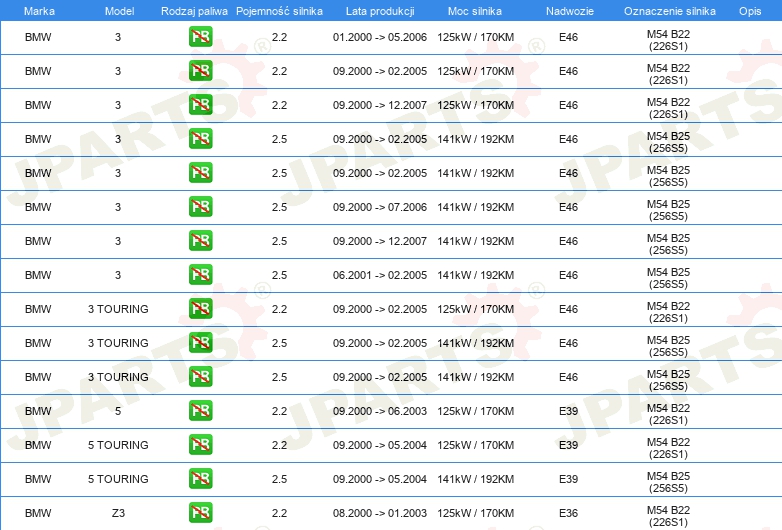This screenshot has height=530, width=782.
Task: Click petrol icon in 09.2000 -> 07.2006 row
Action: click(x=200, y=207)
